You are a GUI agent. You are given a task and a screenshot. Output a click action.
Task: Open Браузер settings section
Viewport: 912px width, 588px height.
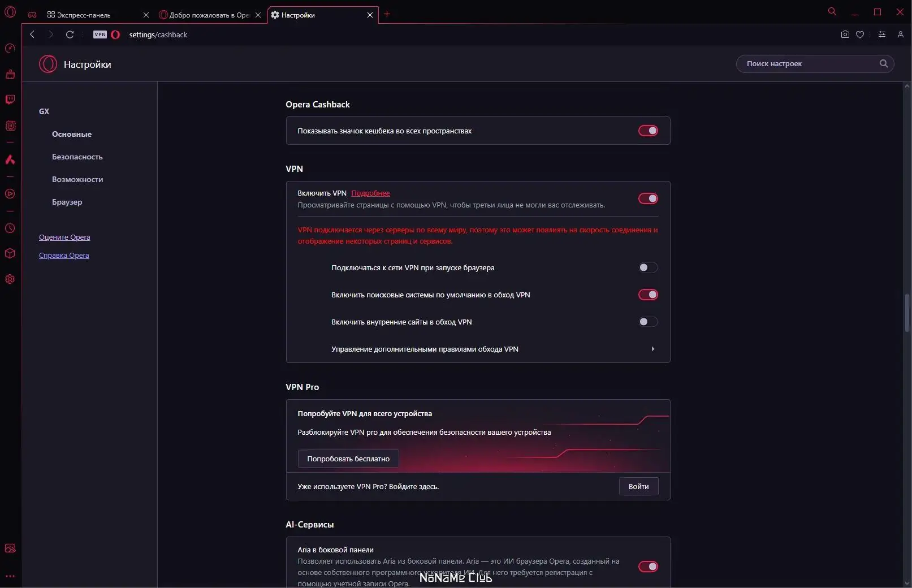point(67,202)
